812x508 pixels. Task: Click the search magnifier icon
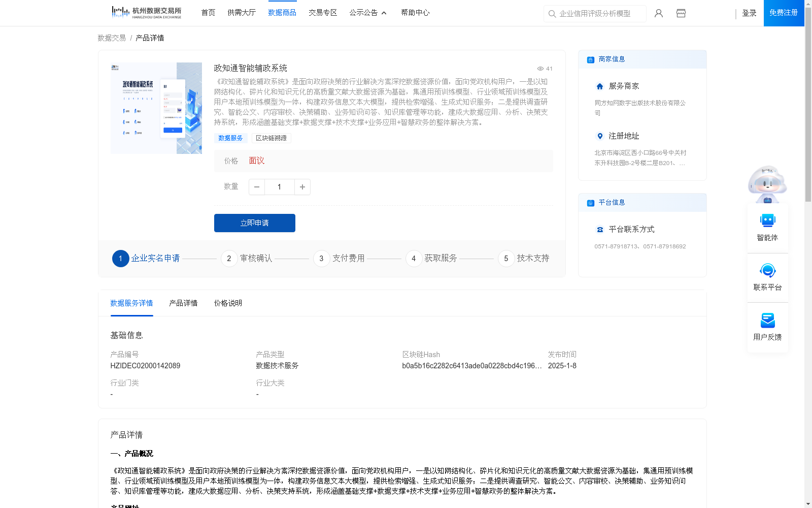(552, 14)
